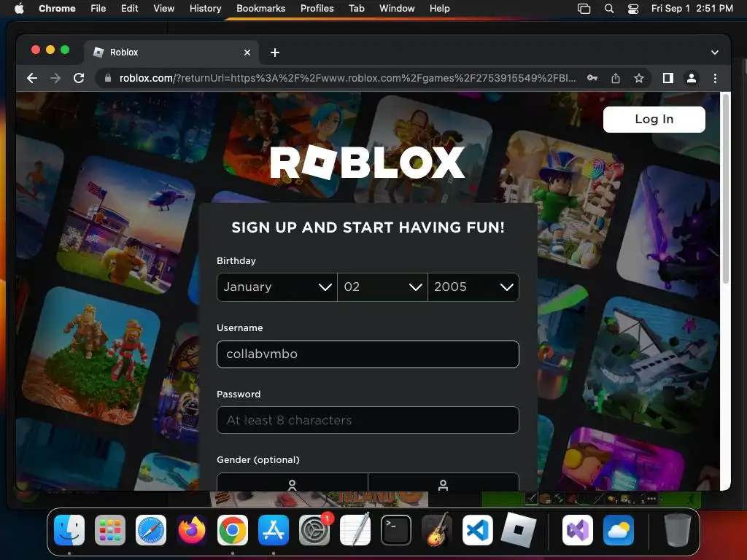This screenshot has width=747, height=560.
Task: Click the Log In button
Action: click(654, 119)
